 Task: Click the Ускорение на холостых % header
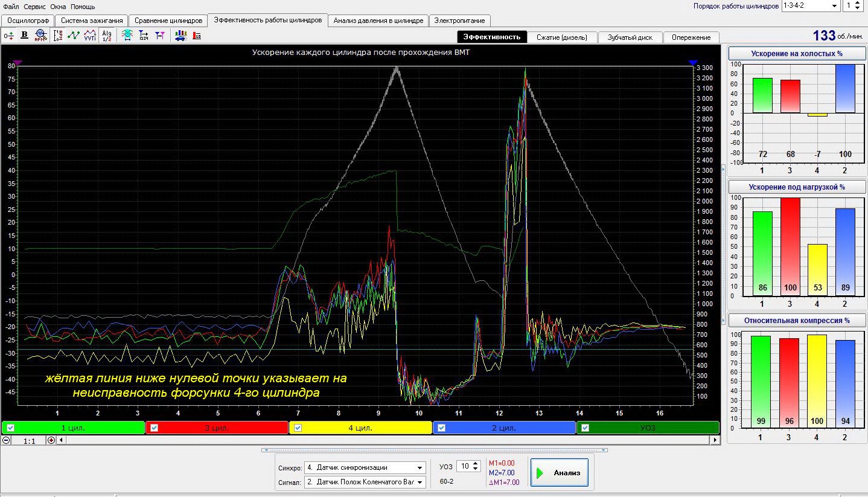pyautogui.click(x=797, y=54)
